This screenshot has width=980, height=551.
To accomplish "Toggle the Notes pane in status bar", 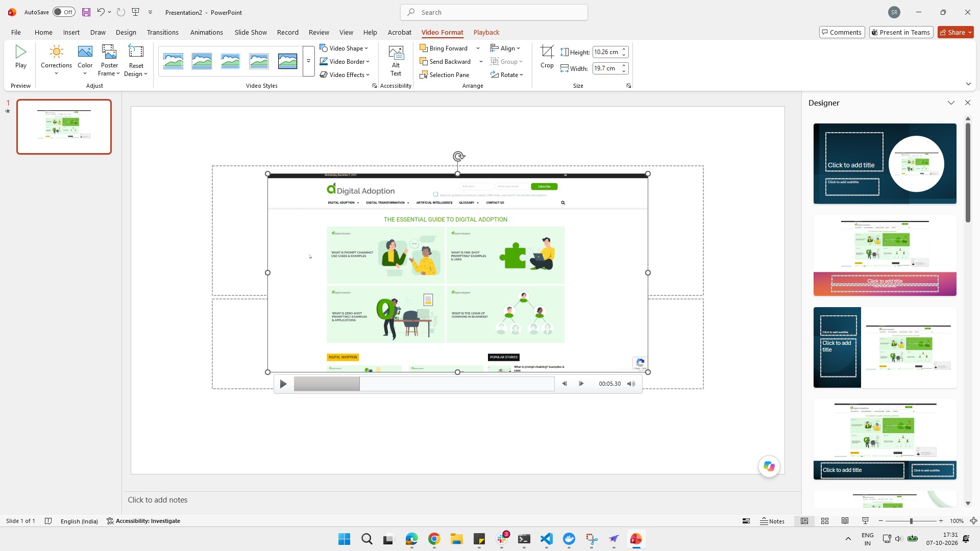I will (772, 521).
